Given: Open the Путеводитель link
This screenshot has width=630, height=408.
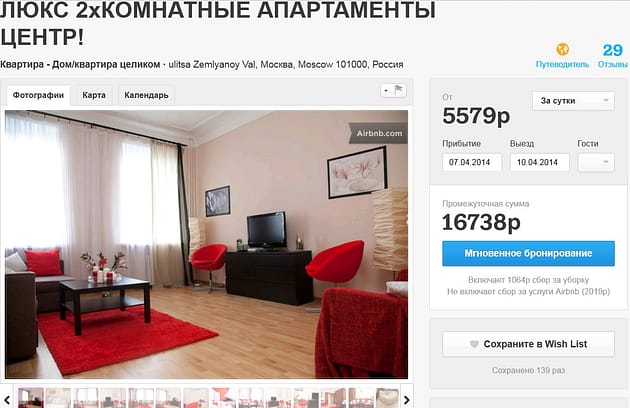Looking at the screenshot, I should pos(562,64).
